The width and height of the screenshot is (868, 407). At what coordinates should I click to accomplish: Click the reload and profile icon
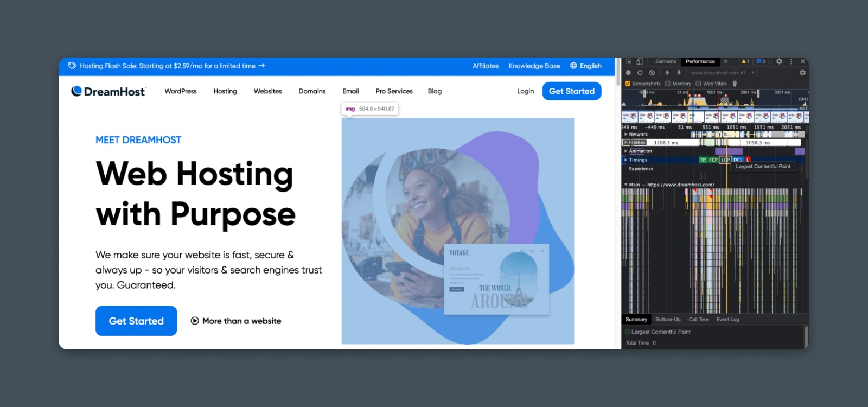(640, 73)
